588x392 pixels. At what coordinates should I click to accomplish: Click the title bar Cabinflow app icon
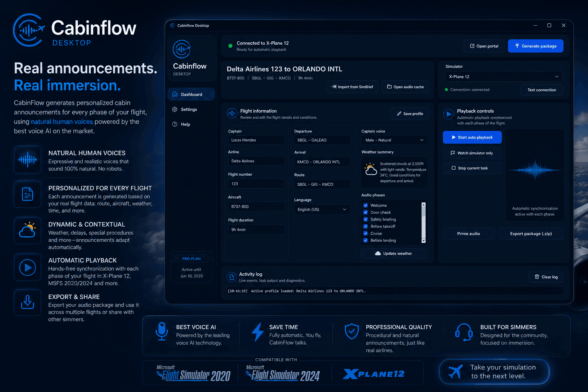tap(173, 26)
